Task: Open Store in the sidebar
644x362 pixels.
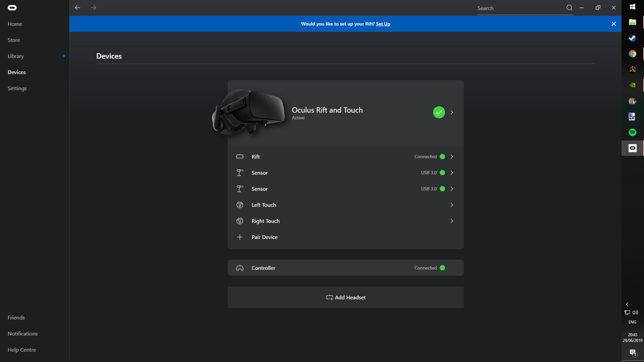Action: pos(14,40)
